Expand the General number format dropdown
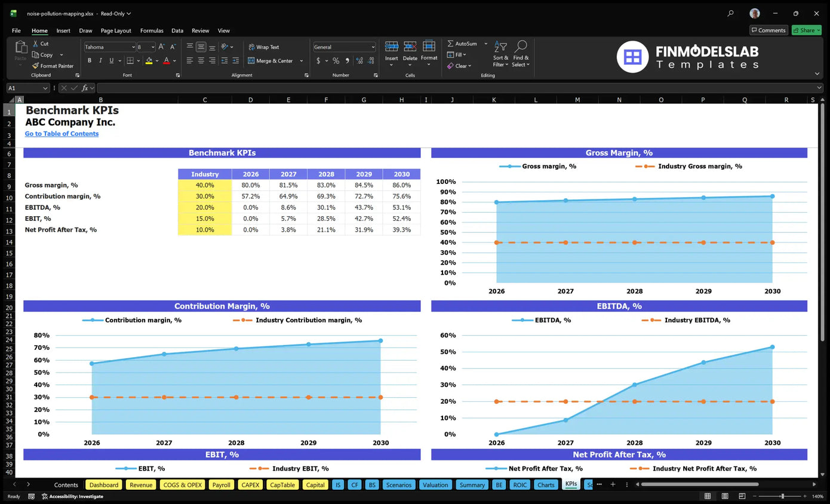 coord(373,47)
